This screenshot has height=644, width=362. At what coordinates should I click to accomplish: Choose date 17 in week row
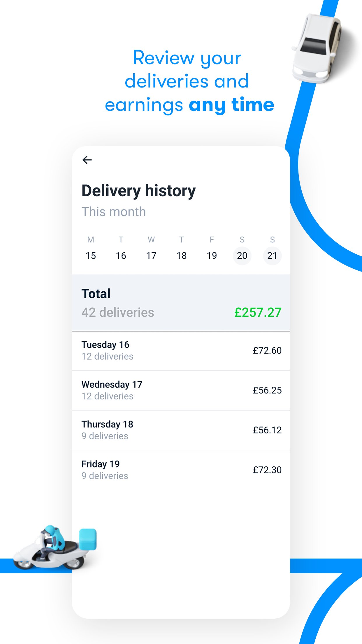point(151,256)
